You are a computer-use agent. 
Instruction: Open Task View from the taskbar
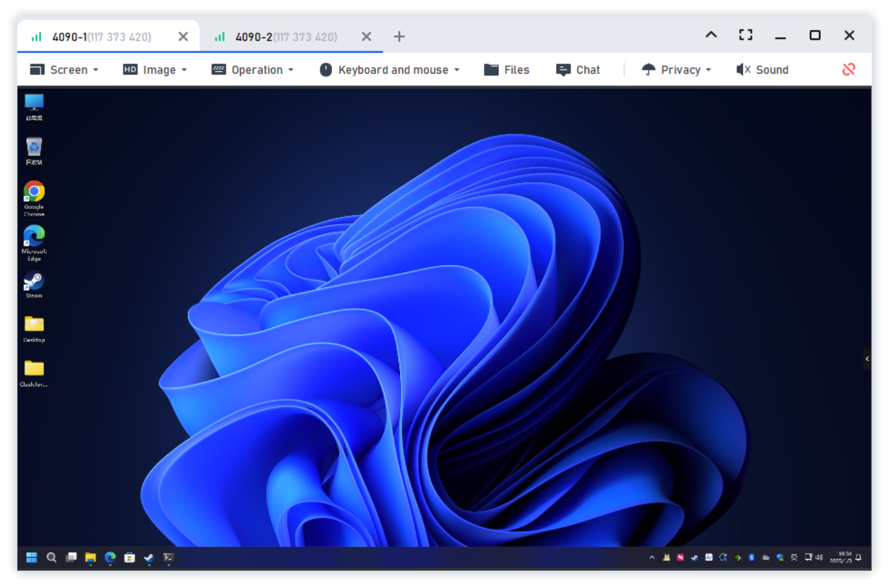click(70, 558)
